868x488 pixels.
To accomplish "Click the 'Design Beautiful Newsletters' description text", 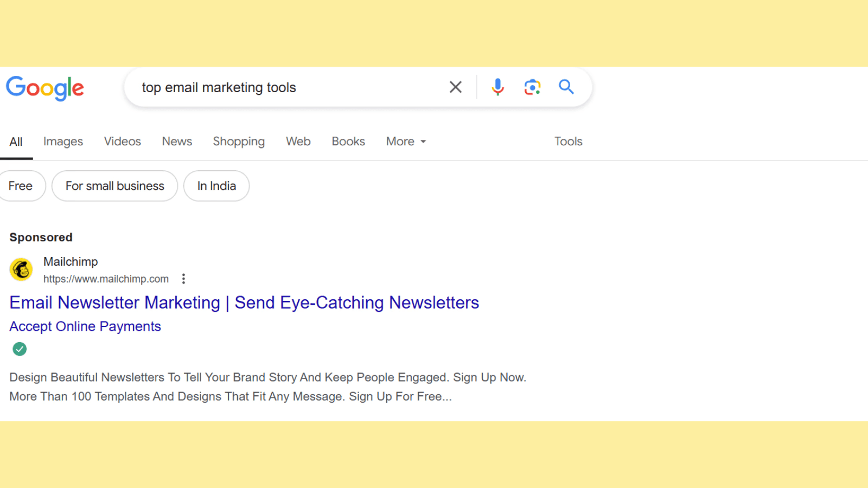I will (x=268, y=377).
